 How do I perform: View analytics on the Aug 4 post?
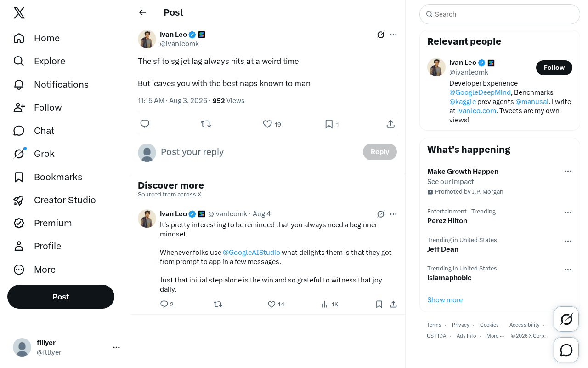click(x=330, y=304)
